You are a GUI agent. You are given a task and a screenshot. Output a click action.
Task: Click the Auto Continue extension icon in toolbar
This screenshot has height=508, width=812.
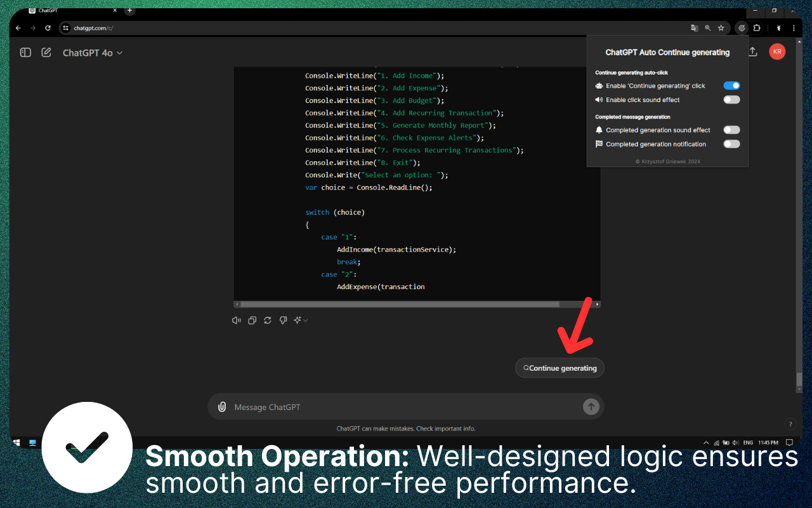click(742, 28)
